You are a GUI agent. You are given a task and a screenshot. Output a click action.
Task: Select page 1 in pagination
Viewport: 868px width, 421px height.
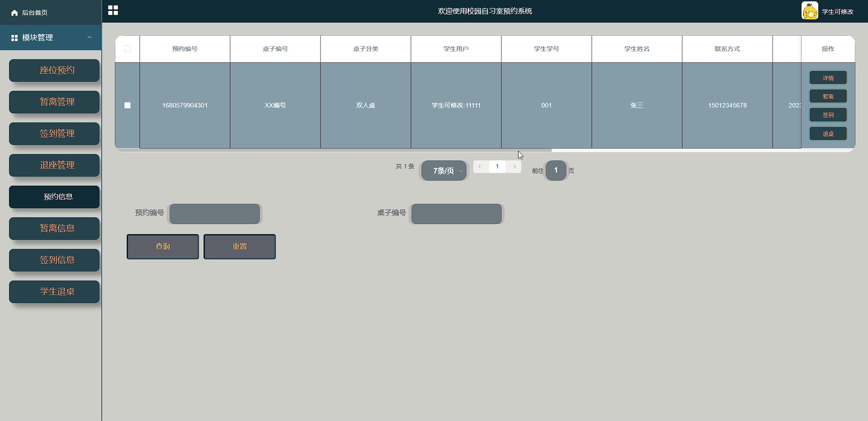pos(497,167)
